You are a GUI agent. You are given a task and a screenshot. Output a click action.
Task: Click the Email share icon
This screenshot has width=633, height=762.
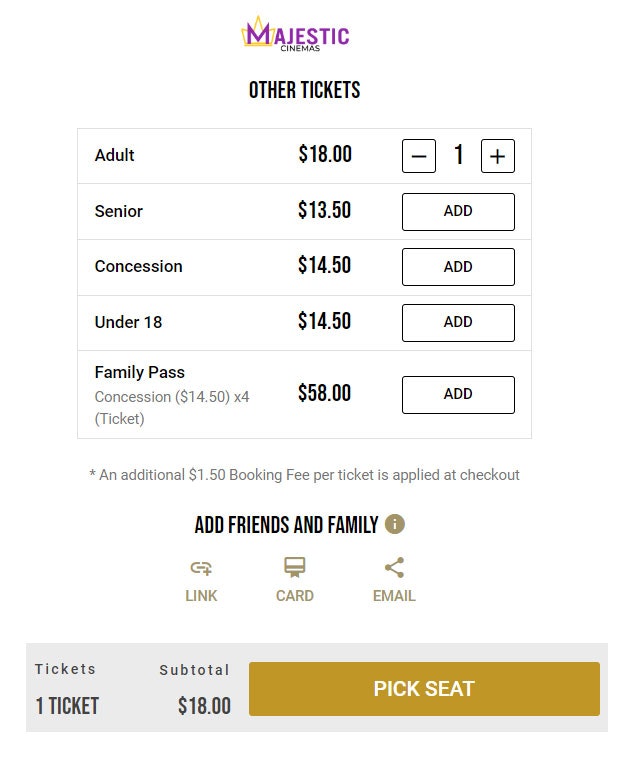point(394,568)
